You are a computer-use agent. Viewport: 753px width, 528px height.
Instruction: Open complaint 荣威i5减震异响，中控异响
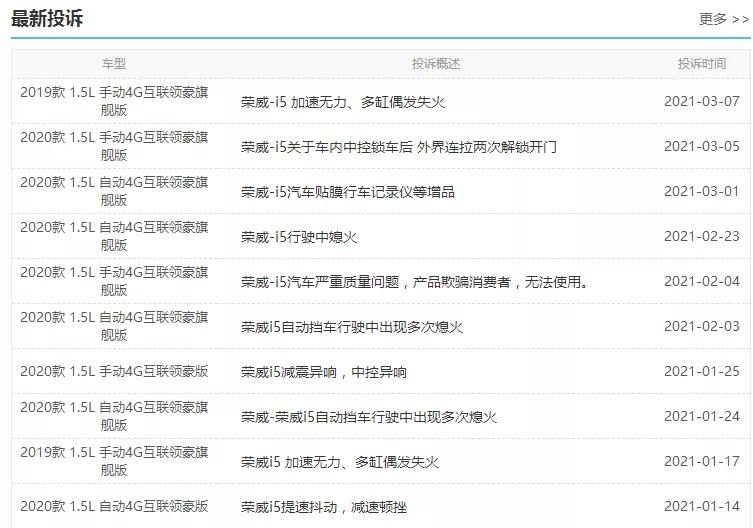pos(324,372)
